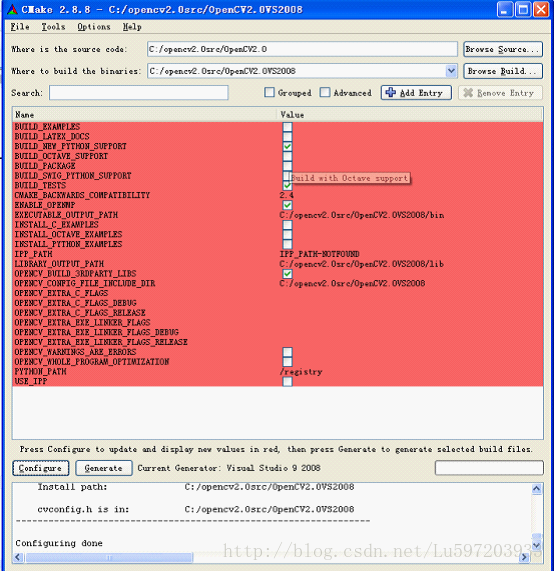The height and width of the screenshot is (571, 554).
Task: Select the OPENCV_EXTRA_EXE_LINKER_FLAGS_RELEASE entry
Action: 101,342
